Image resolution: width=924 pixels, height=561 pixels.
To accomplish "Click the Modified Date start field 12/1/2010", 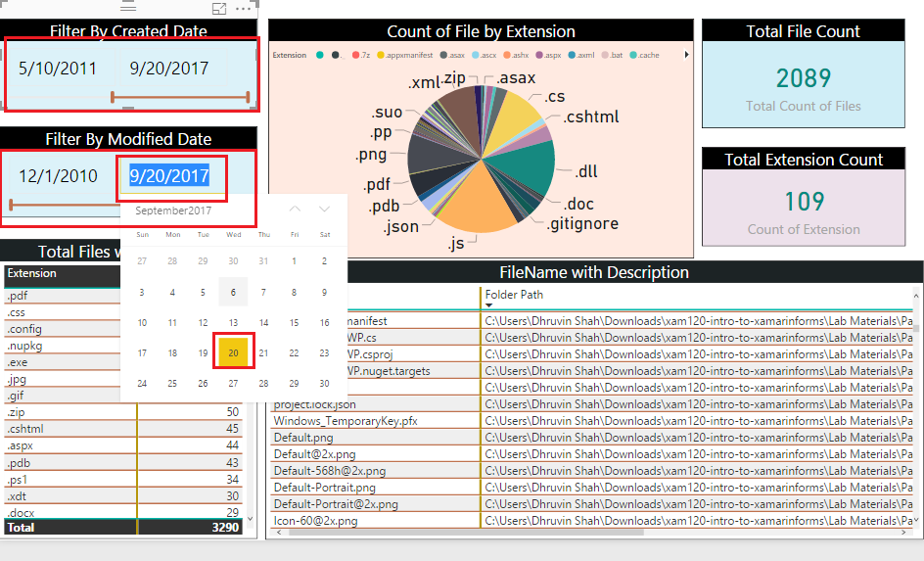I will pos(59,175).
